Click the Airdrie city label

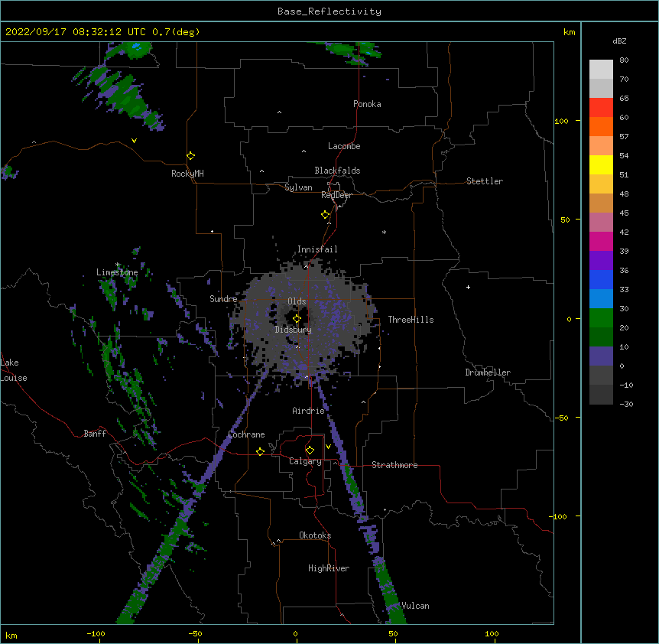tap(309, 411)
